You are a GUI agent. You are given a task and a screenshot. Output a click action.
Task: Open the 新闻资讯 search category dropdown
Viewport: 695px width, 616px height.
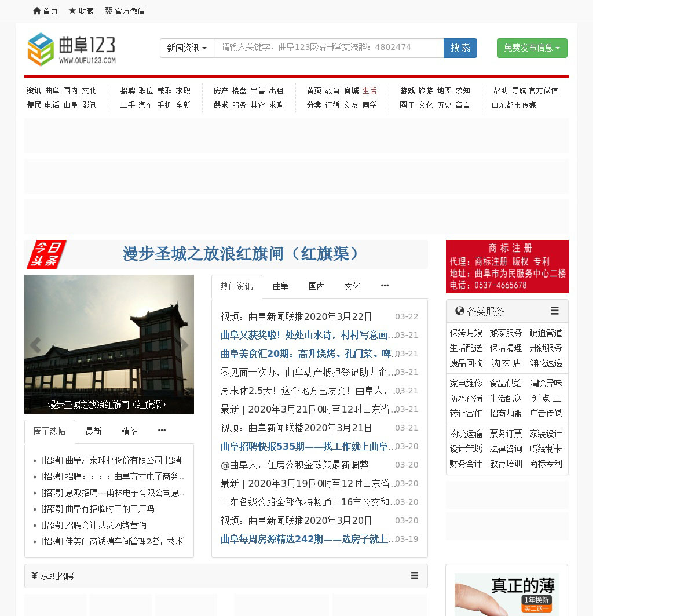(x=187, y=48)
